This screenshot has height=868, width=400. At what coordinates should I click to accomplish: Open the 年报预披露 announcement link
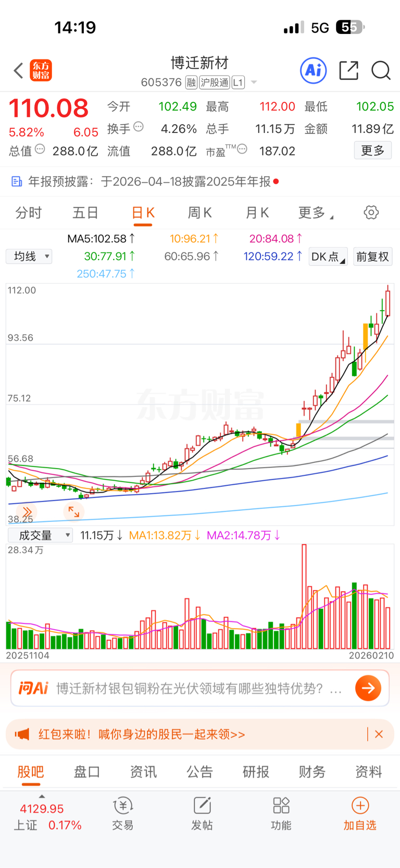[x=149, y=181]
